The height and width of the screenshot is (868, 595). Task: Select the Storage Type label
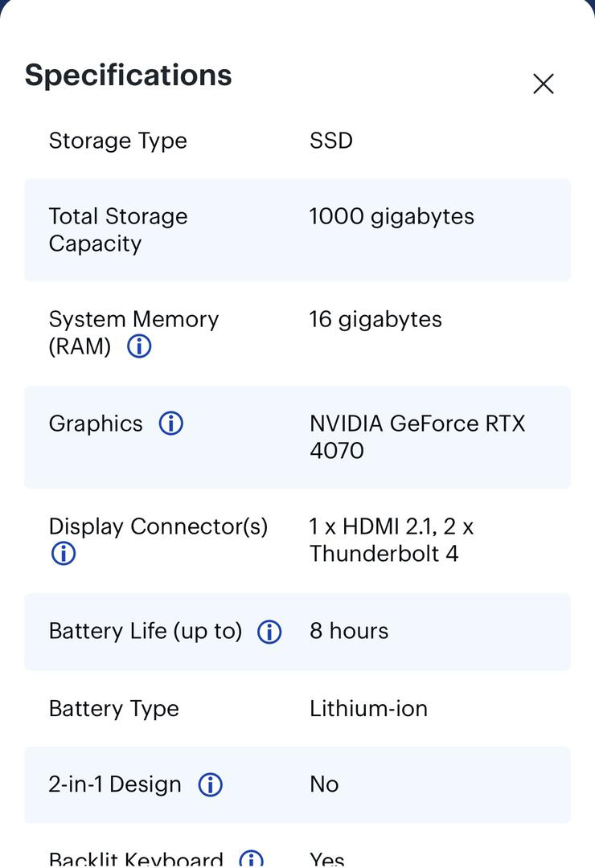point(117,141)
